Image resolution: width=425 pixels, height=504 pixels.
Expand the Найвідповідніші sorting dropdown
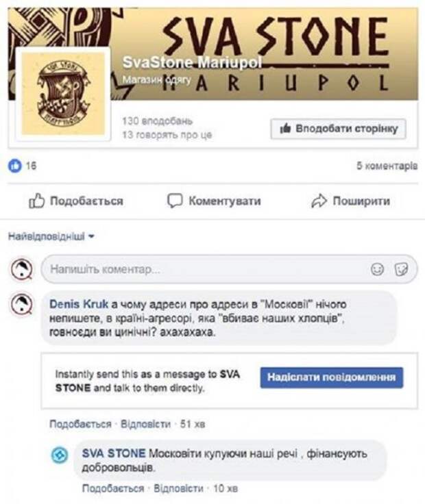51,236
